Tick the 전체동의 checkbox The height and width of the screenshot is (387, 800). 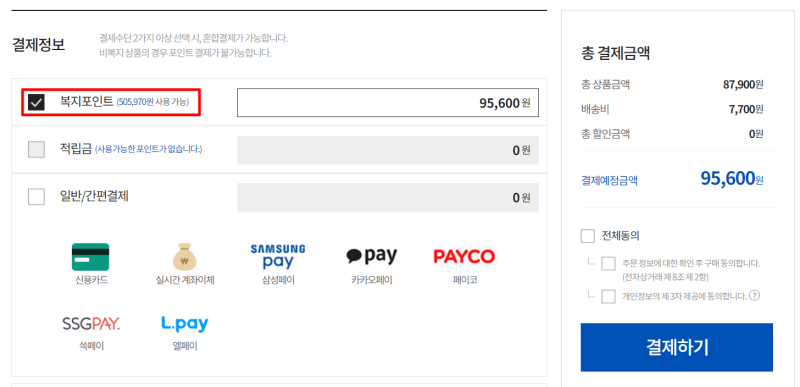[588, 236]
